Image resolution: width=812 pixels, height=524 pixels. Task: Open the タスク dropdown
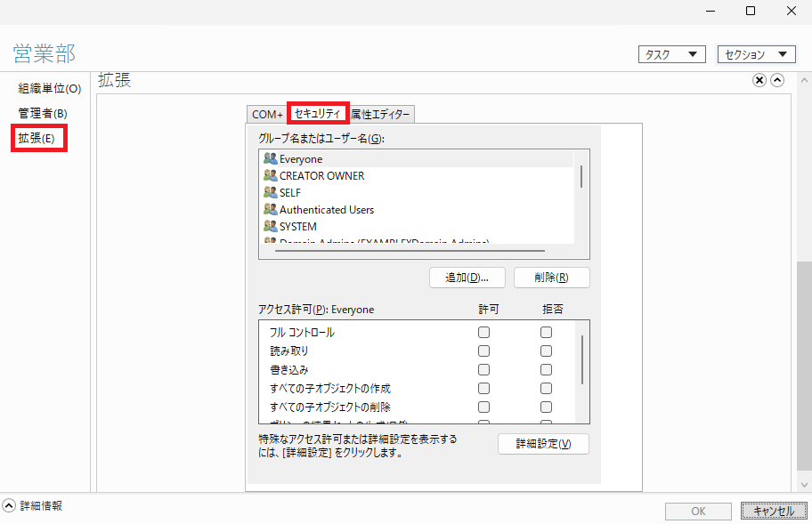671,54
